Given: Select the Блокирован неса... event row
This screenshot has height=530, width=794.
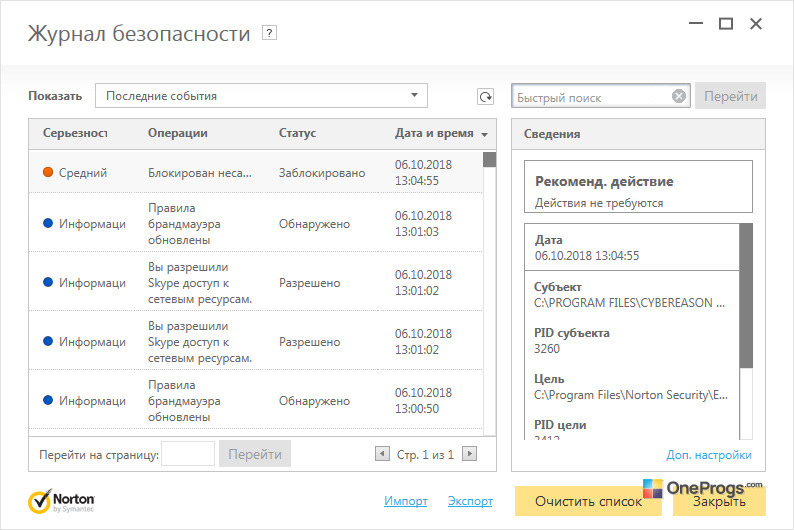Looking at the screenshot, I should 256,172.
